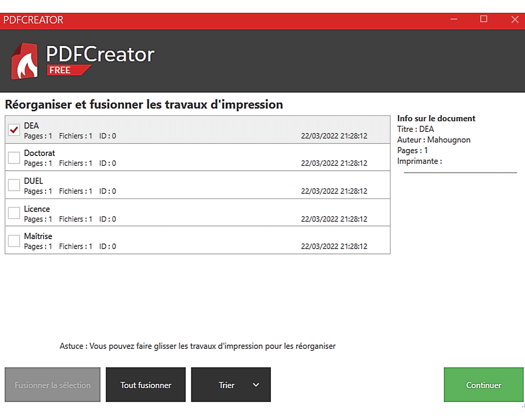Select the DEA job title text

pos(31,126)
